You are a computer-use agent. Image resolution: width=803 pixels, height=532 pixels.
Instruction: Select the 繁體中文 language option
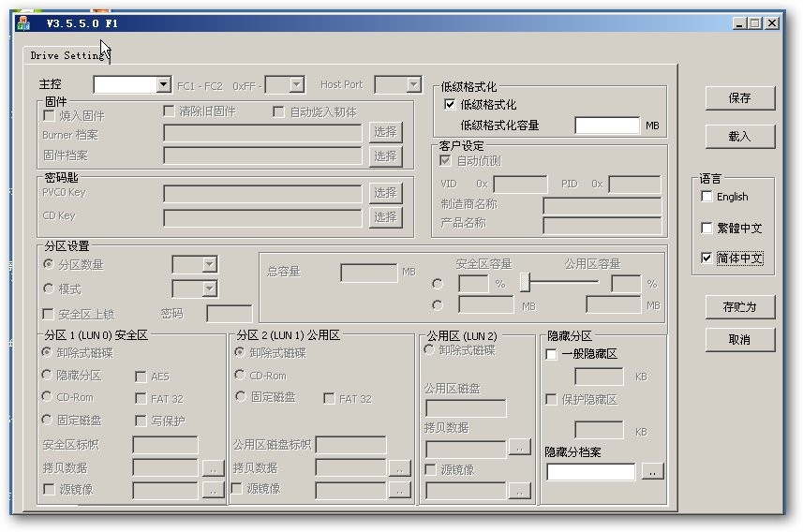tap(707, 228)
